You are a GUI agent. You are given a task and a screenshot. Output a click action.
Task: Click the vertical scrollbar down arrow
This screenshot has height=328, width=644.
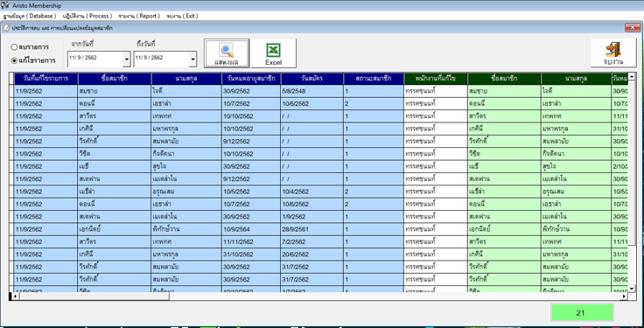[x=632, y=289]
